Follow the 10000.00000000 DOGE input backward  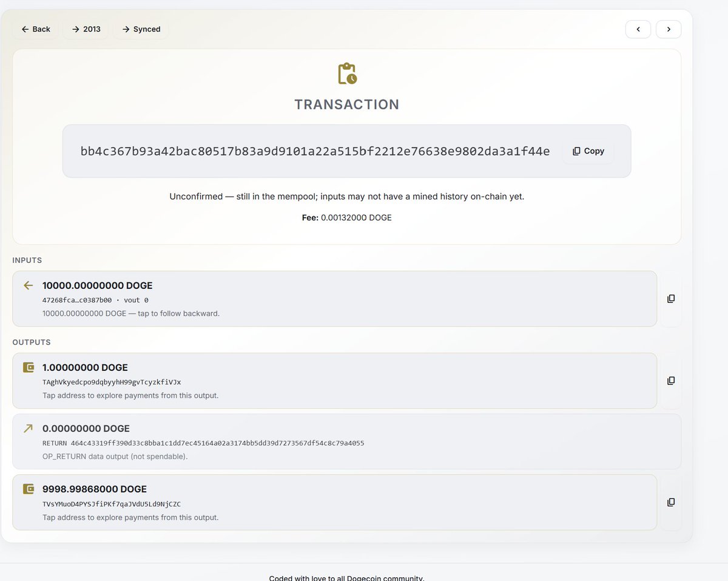click(334, 299)
